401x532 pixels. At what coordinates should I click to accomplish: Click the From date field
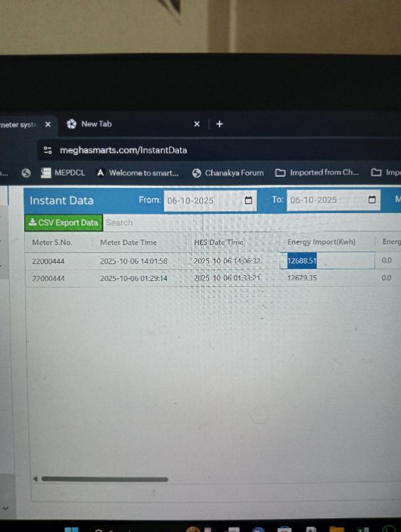click(210, 200)
